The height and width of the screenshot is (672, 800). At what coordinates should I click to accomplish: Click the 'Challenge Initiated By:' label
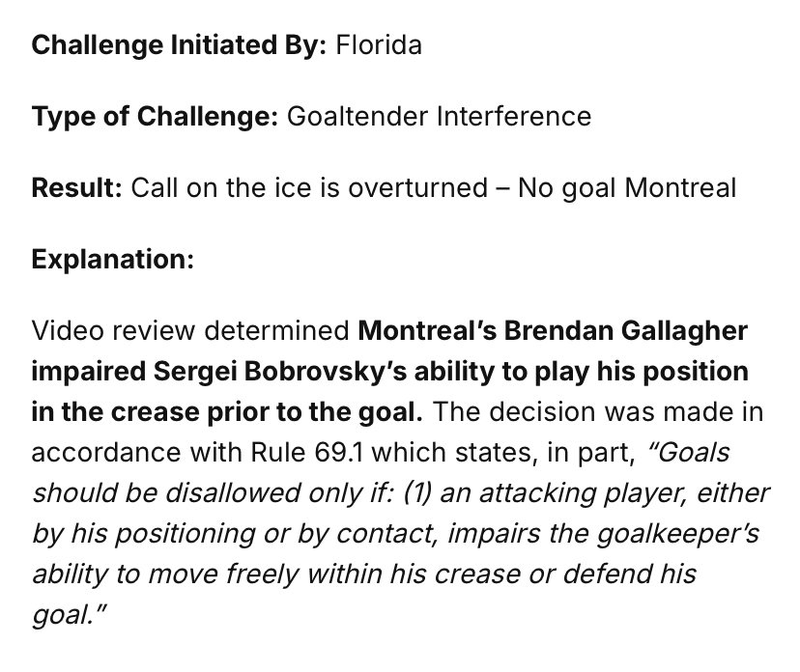click(x=179, y=44)
